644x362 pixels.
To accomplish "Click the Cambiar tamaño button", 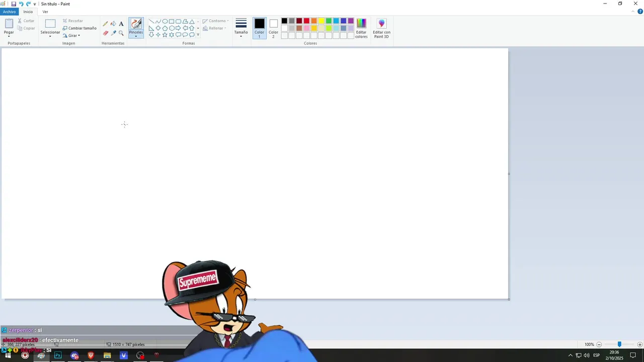I will click(79, 28).
